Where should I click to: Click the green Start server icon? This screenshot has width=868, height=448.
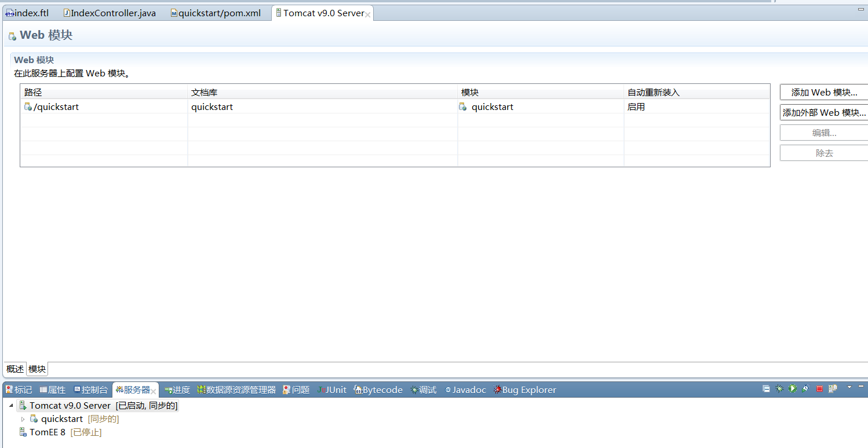click(792, 388)
